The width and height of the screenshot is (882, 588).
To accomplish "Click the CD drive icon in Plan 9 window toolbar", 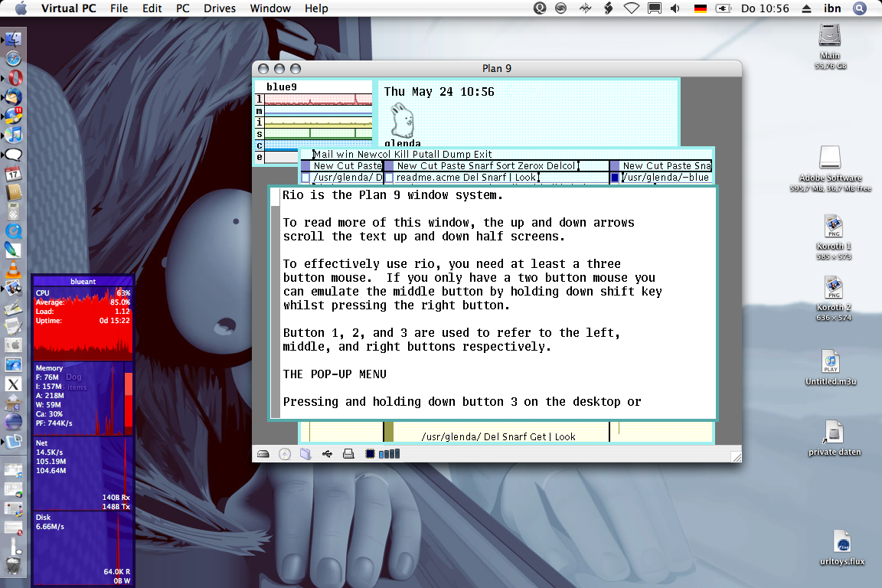I will coord(285,454).
